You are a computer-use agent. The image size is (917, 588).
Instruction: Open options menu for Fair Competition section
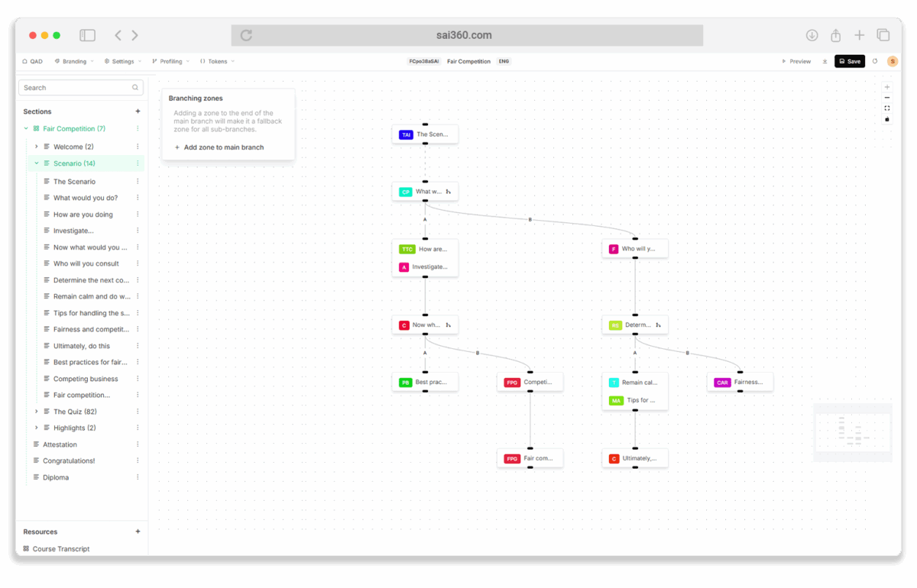pos(138,129)
